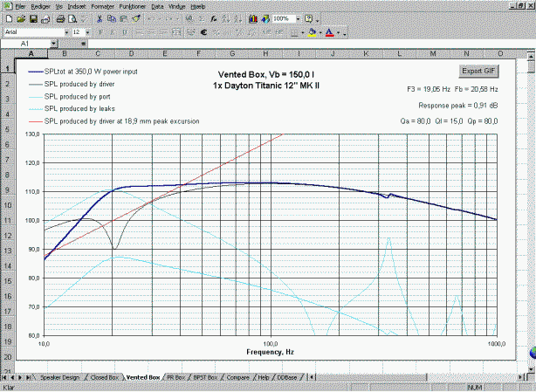Open the font color dropdown arrow

pos(339,33)
